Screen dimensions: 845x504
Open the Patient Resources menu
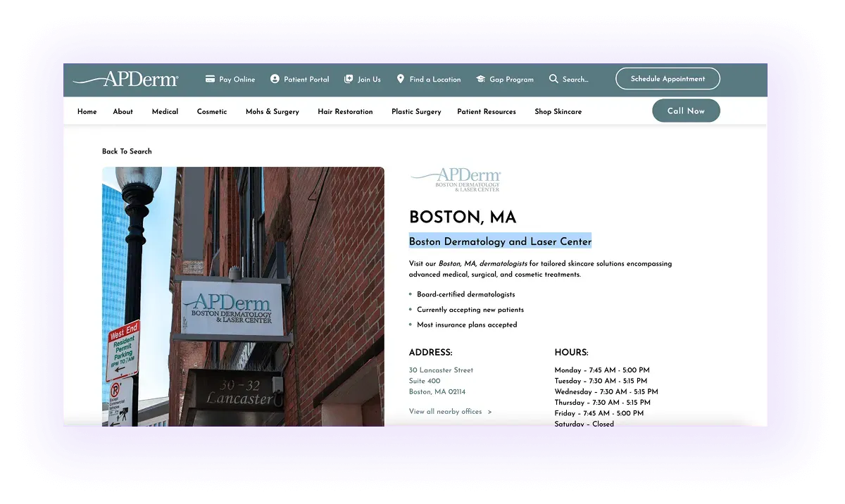point(487,111)
